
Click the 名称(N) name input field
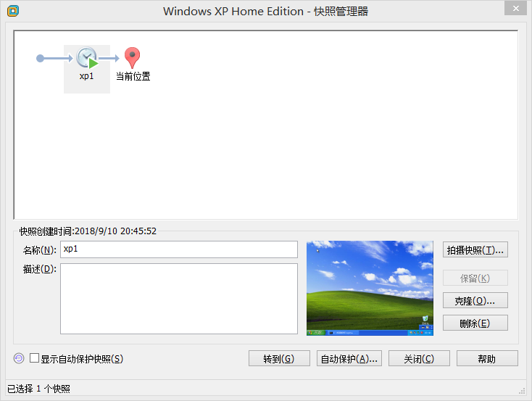click(179, 249)
